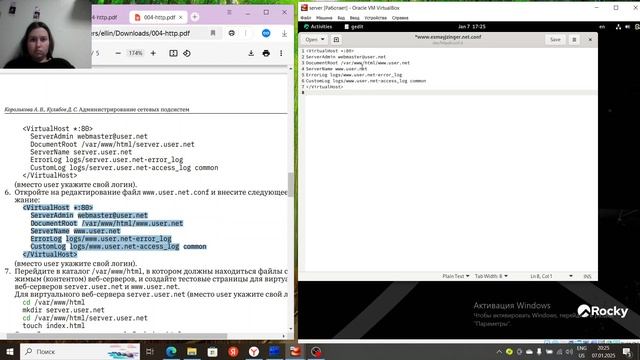The image size is (640, 360).
Task: Click the blue profile icon in browser
Action: [x=266, y=33]
